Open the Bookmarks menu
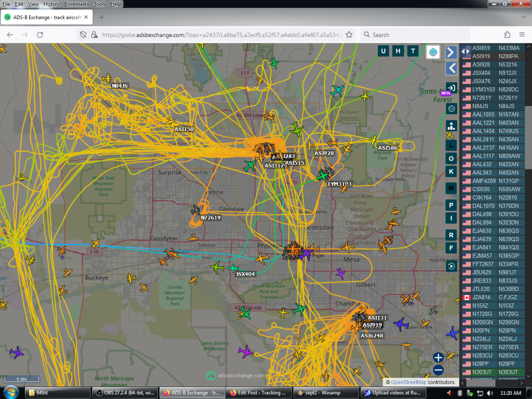 pyautogui.click(x=76, y=4)
